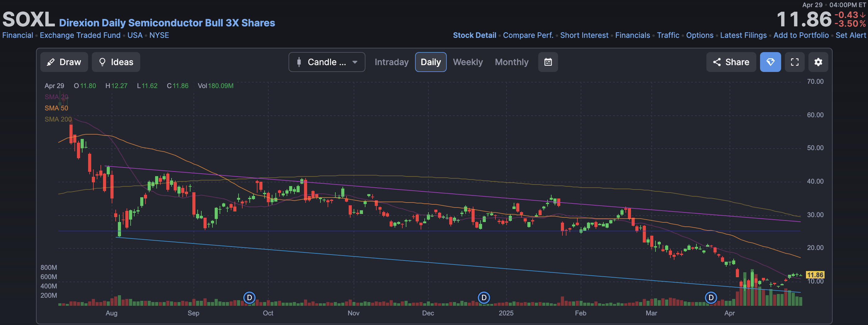This screenshot has height=325, width=868.
Task: Click the SMA 50 indicator label
Action: (x=56, y=108)
